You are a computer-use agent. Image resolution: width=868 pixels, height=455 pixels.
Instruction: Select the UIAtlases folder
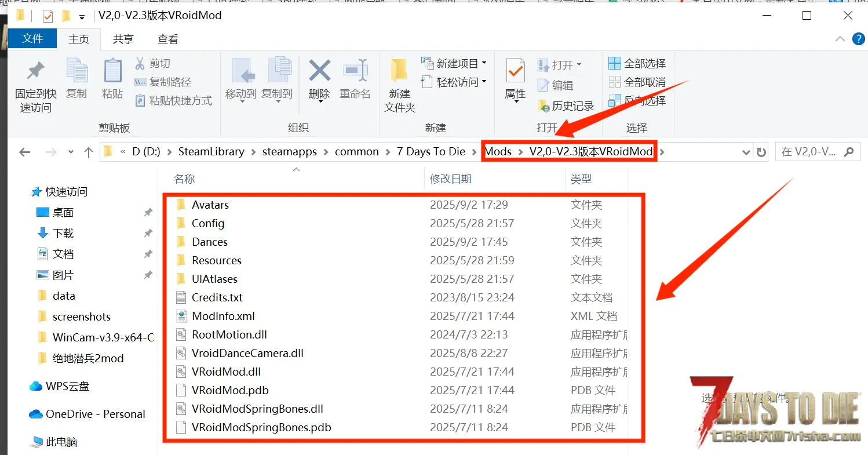pyautogui.click(x=214, y=279)
